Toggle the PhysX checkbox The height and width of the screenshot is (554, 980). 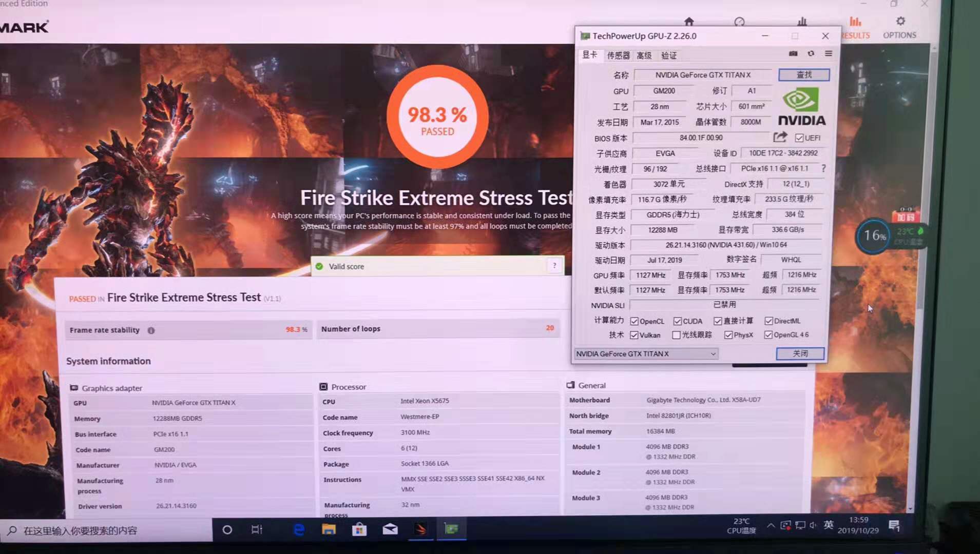(x=728, y=335)
